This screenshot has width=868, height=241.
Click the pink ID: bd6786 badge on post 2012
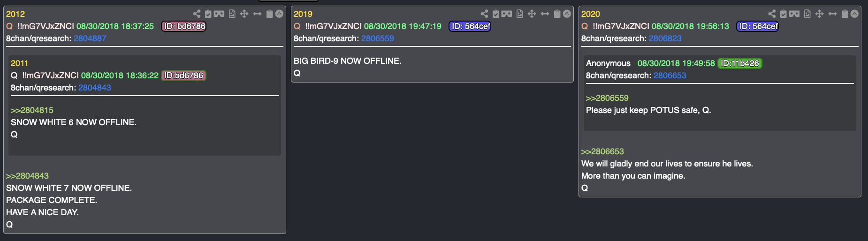point(184,26)
